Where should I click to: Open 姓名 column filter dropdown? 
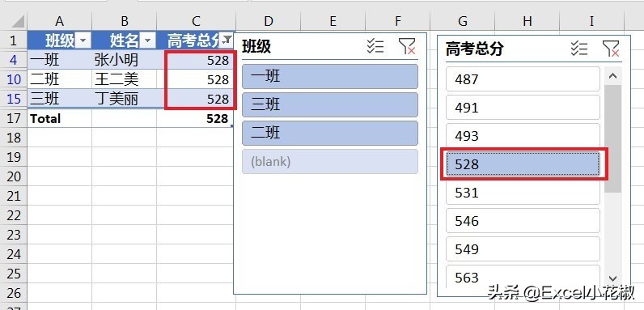pos(147,40)
